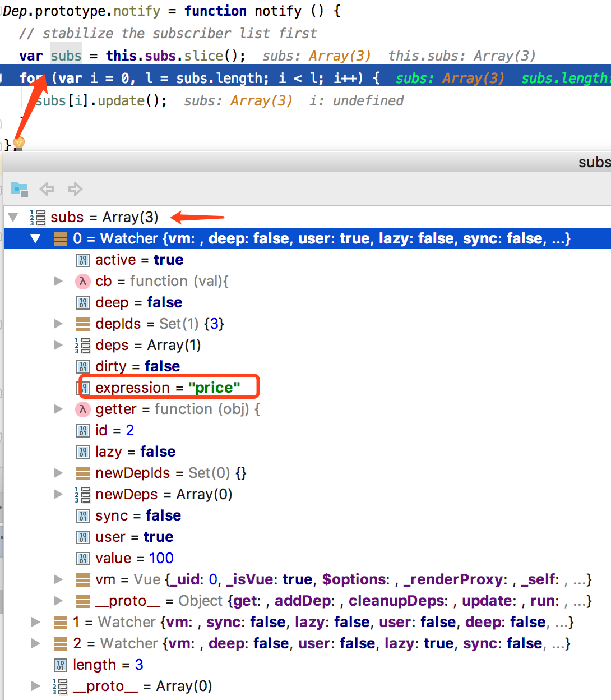This screenshot has height=700, width=611.
Task: Click the lambda icon beside getter function
Action: pyautogui.click(x=82, y=409)
